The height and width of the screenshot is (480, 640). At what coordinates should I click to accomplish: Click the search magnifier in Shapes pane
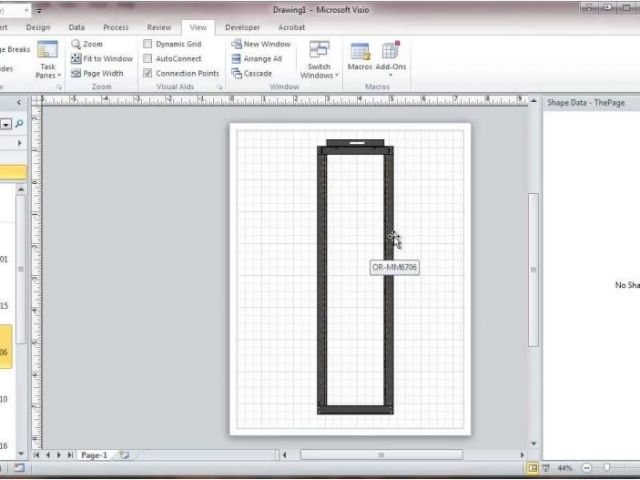[19, 124]
